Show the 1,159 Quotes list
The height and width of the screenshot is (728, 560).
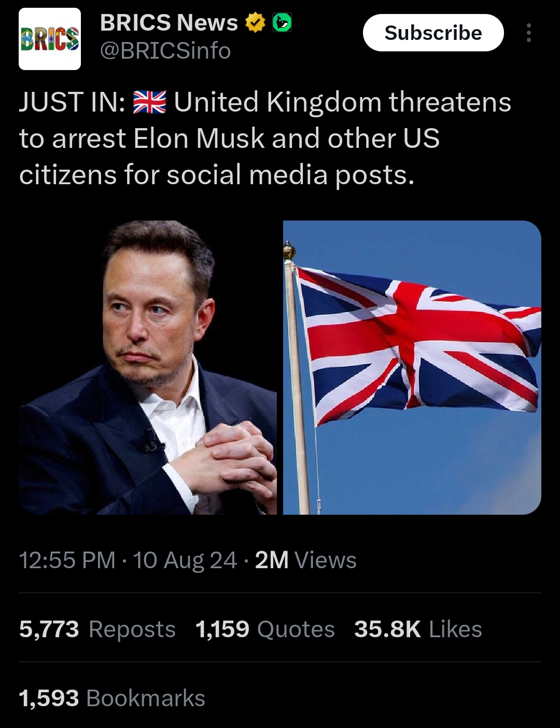point(265,629)
